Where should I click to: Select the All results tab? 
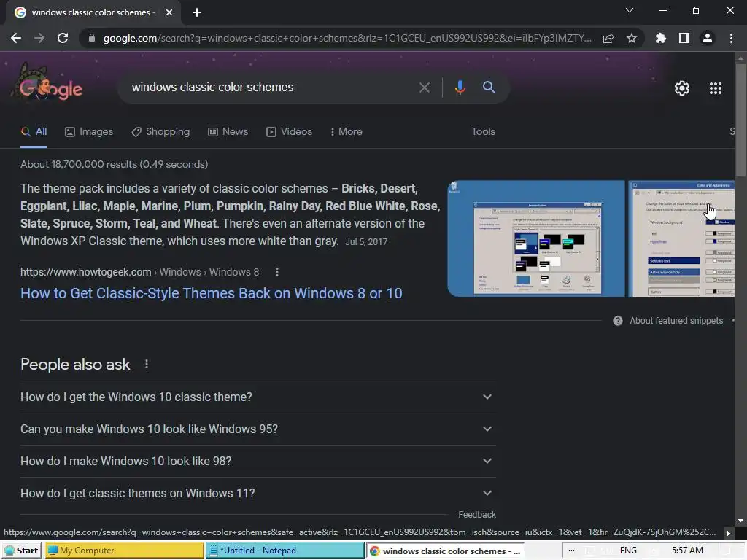pos(34,132)
